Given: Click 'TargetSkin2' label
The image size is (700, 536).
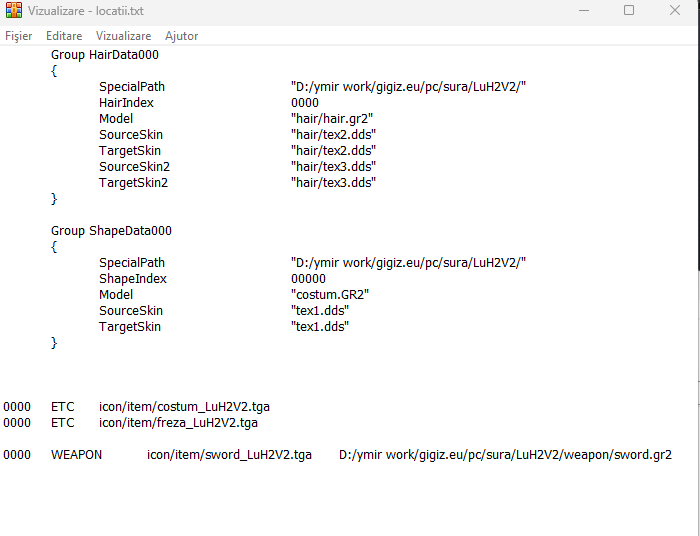Looking at the screenshot, I should pyautogui.click(x=133, y=183).
